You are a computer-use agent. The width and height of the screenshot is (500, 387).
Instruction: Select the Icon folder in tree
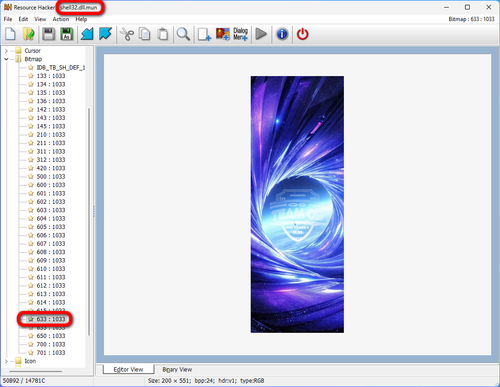point(30,361)
